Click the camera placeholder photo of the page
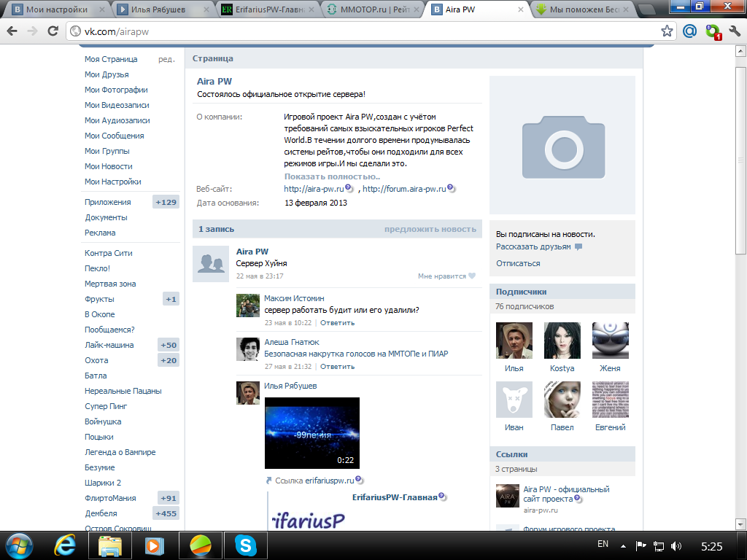This screenshot has height=560, width=747. pos(563,147)
